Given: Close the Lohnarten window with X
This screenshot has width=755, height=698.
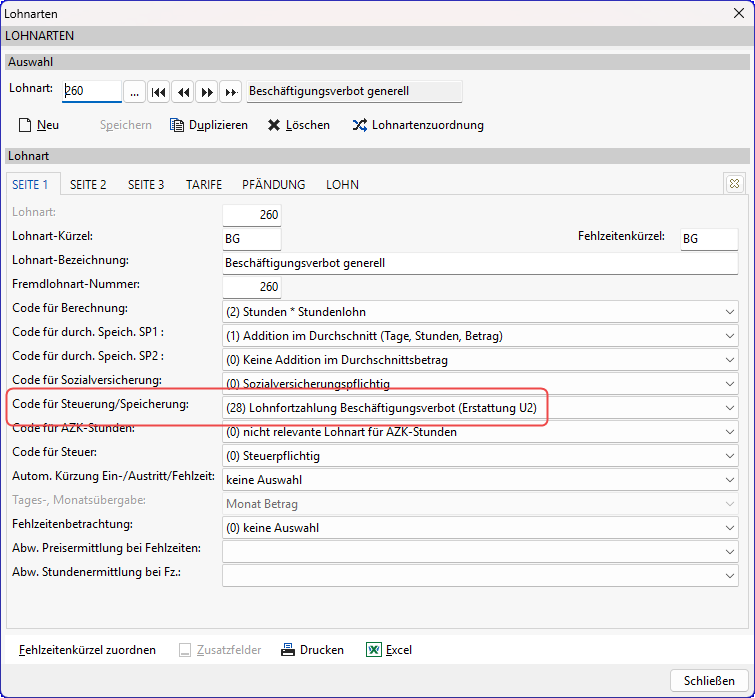Looking at the screenshot, I should [739, 13].
